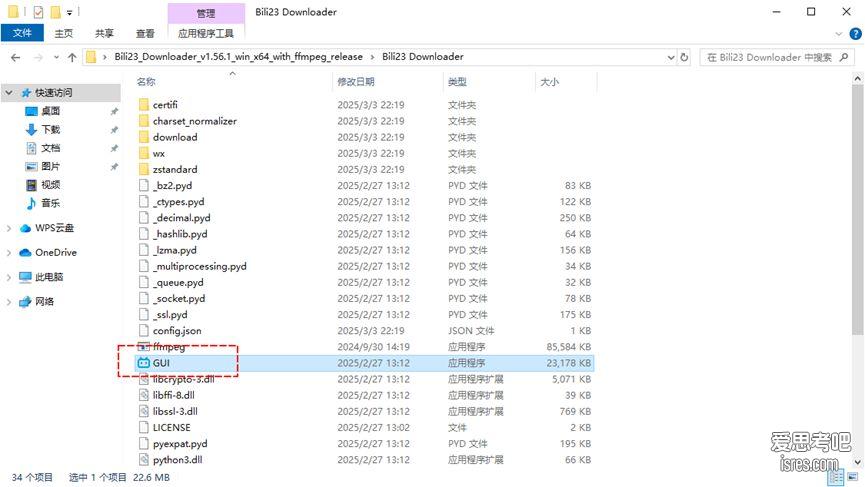Select the _multiprocessing.pyd file name
Viewport: 865px width, 487px height.
coord(200,266)
